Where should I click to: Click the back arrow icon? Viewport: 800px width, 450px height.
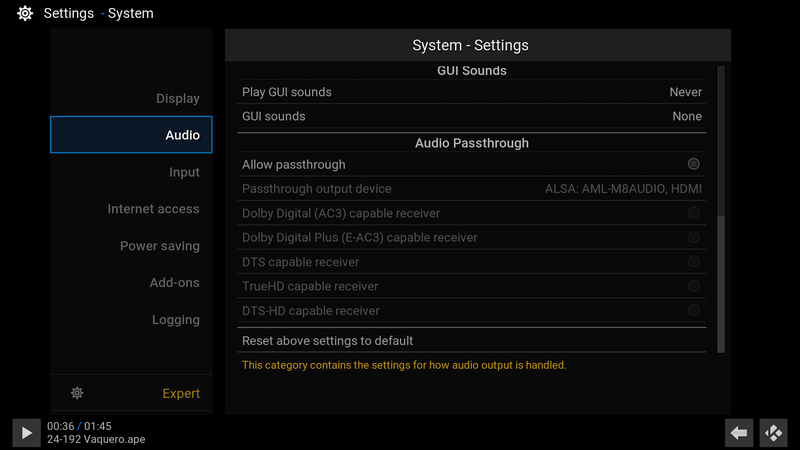[x=739, y=433]
